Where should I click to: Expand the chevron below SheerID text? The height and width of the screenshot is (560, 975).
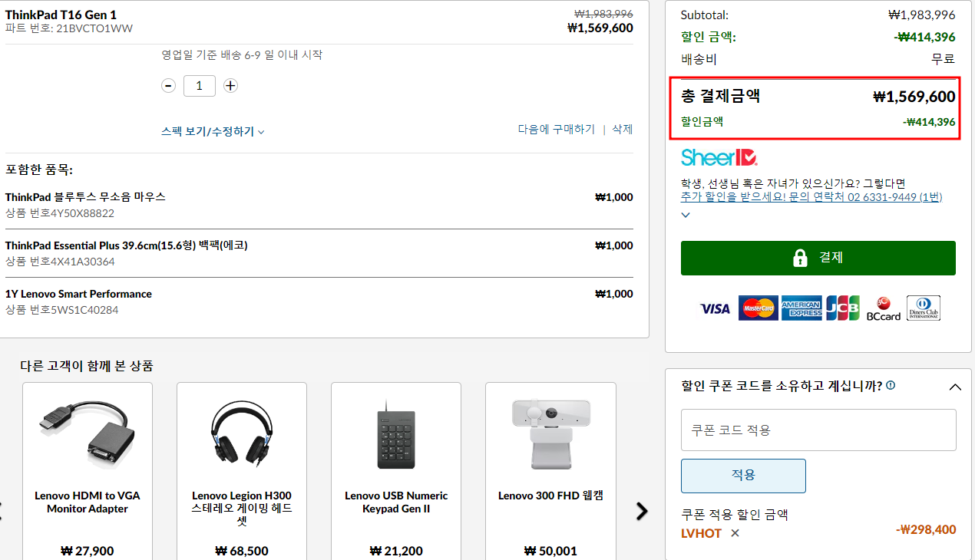click(686, 215)
